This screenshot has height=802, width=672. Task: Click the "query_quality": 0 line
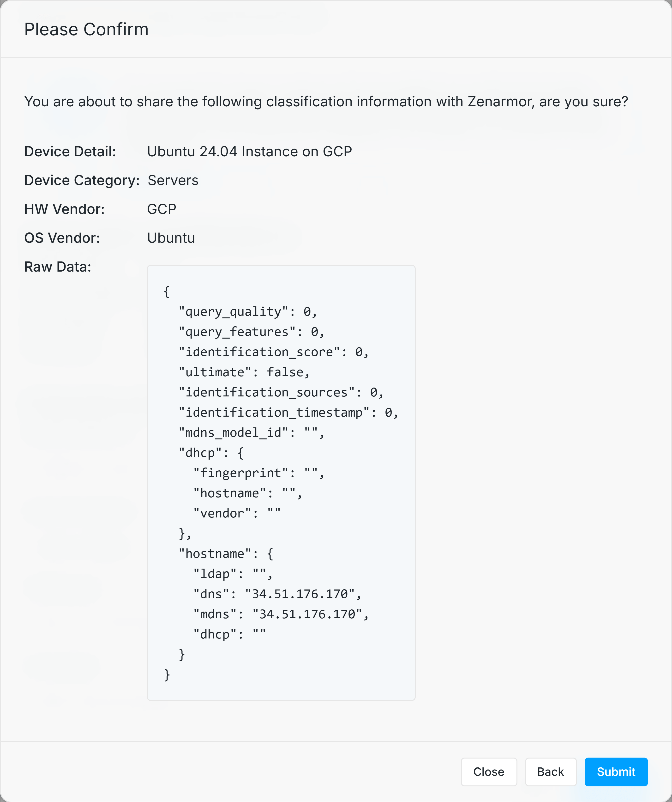[x=248, y=312]
